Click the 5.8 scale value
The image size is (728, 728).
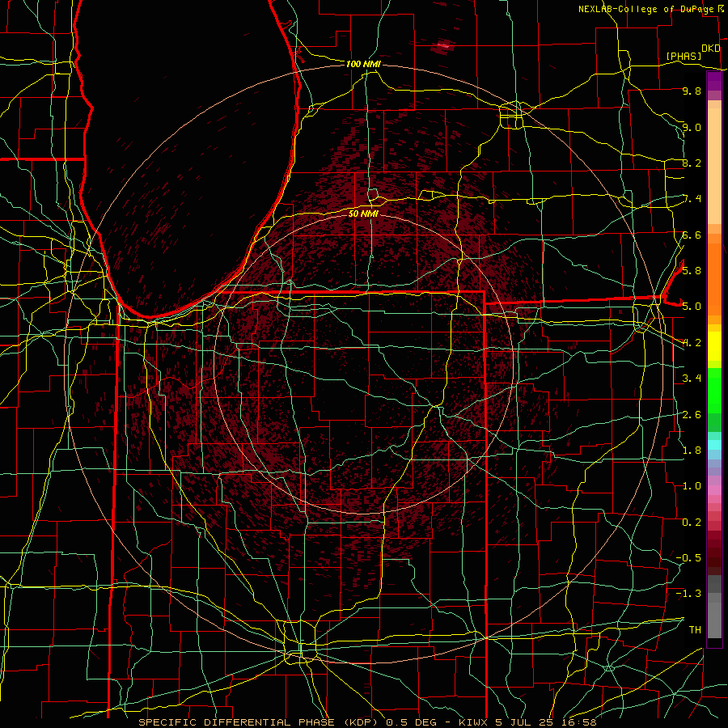coord(692,271)
